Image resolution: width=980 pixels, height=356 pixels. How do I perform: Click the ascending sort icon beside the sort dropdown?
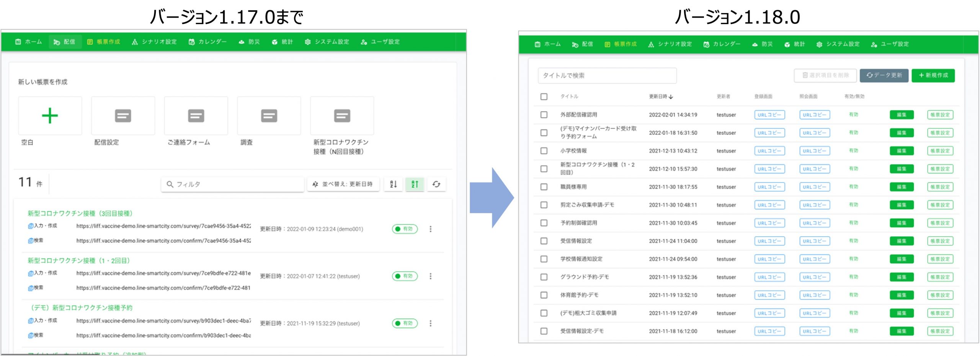click(x=393, y=184)
